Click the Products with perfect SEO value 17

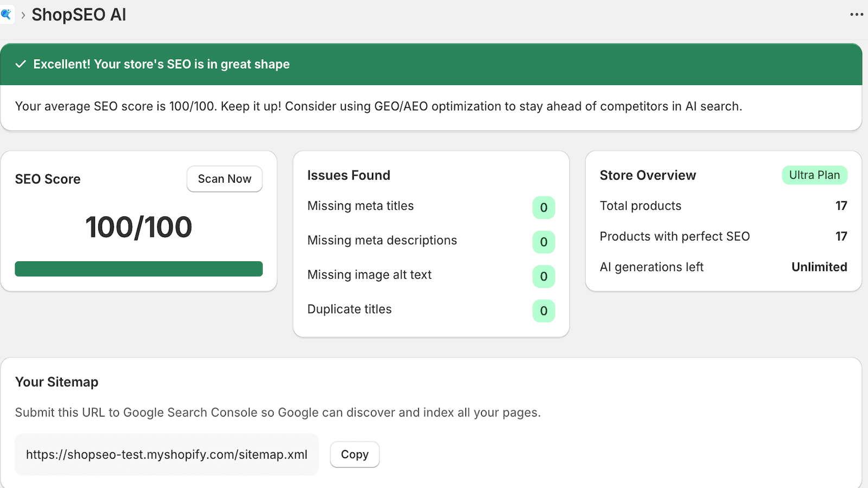click(x=841, y=236)
